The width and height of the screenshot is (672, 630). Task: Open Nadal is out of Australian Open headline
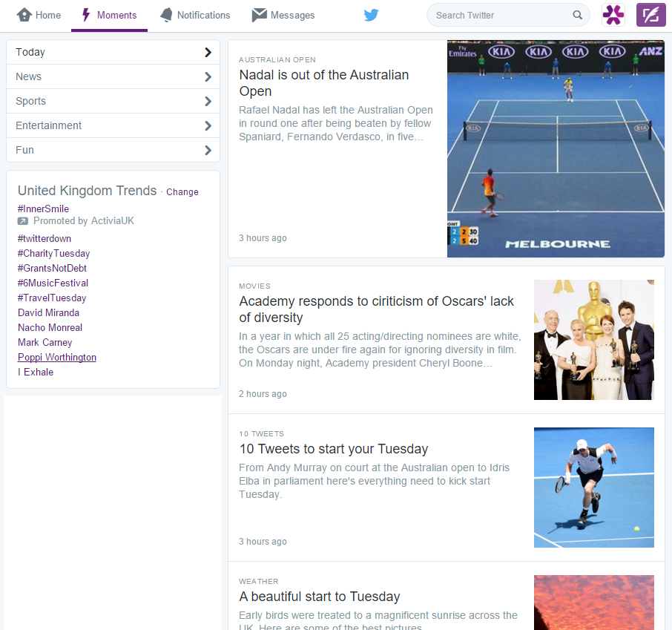(x=323, y=83)
